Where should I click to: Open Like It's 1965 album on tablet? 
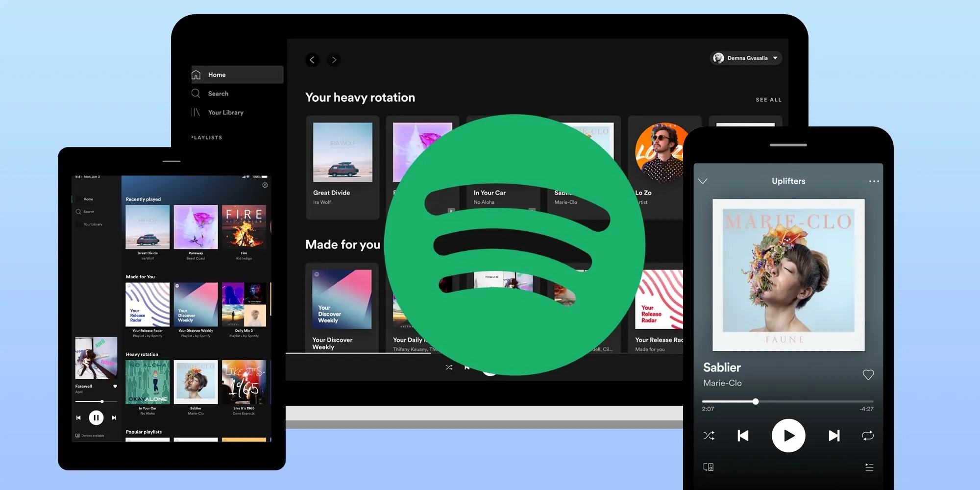244,382
